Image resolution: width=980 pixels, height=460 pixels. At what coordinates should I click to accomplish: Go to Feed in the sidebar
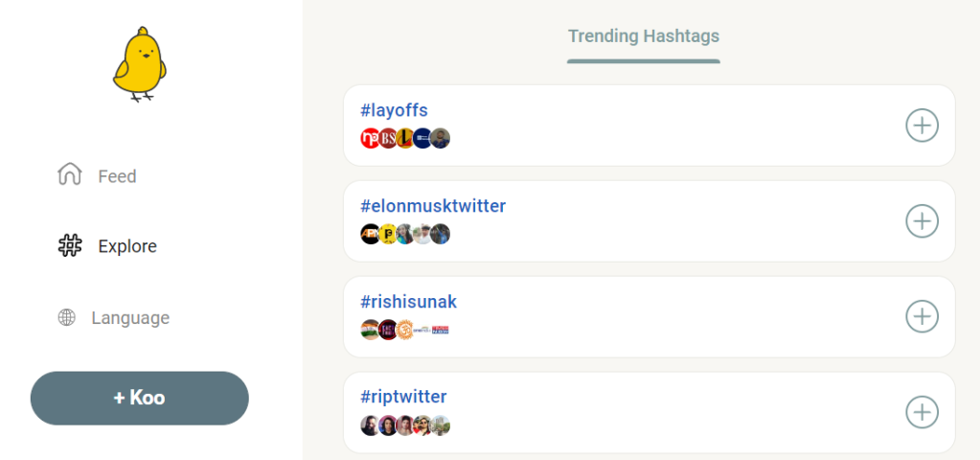(x=117, y=176)
